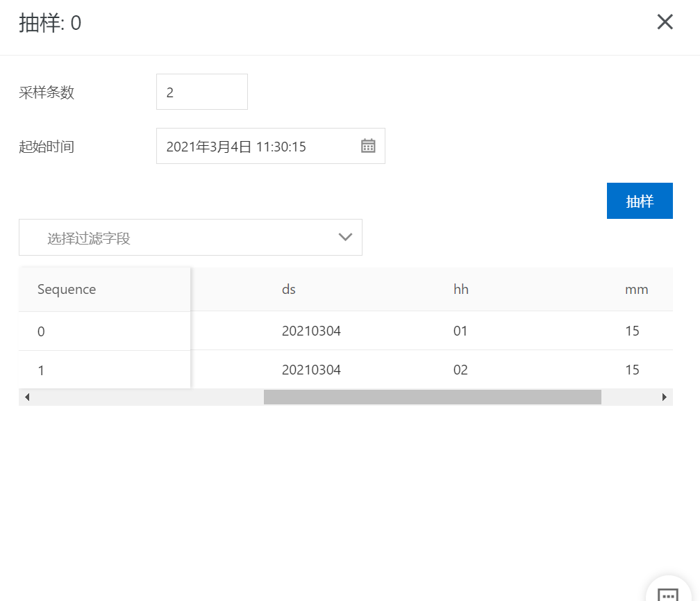Click the 起始时间 date-time field
This screenshot has height=601, width=700.
271,146
